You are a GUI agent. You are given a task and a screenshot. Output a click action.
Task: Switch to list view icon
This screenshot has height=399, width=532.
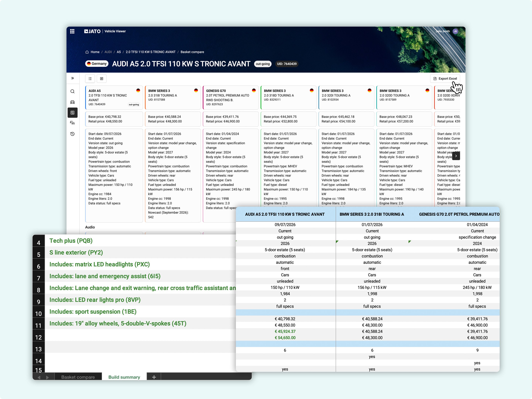(90, 79)
